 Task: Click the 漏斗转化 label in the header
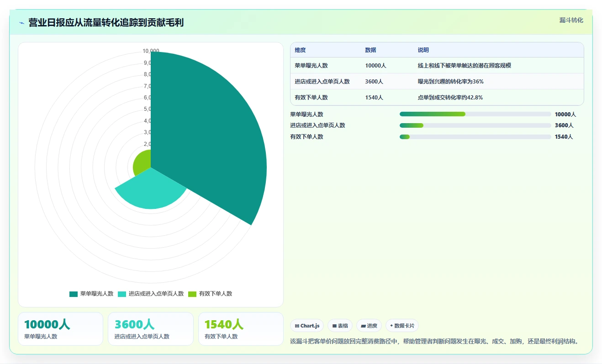(x=571, y=20)
